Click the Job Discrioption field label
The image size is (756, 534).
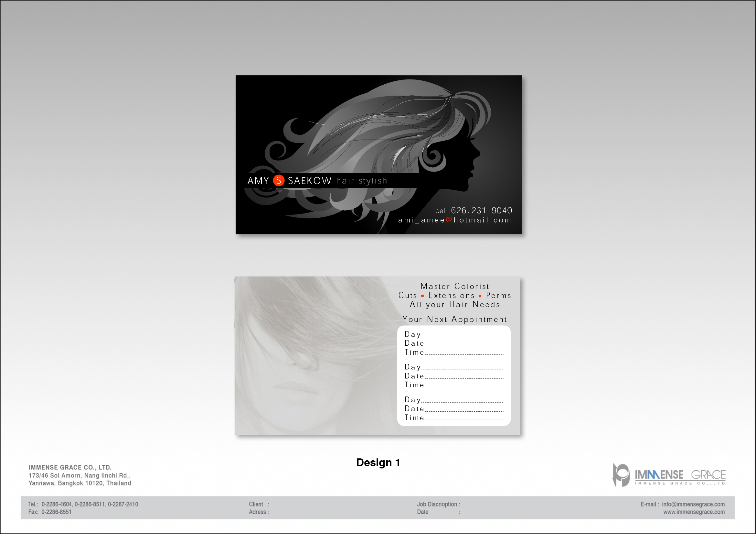click(438, 504)
